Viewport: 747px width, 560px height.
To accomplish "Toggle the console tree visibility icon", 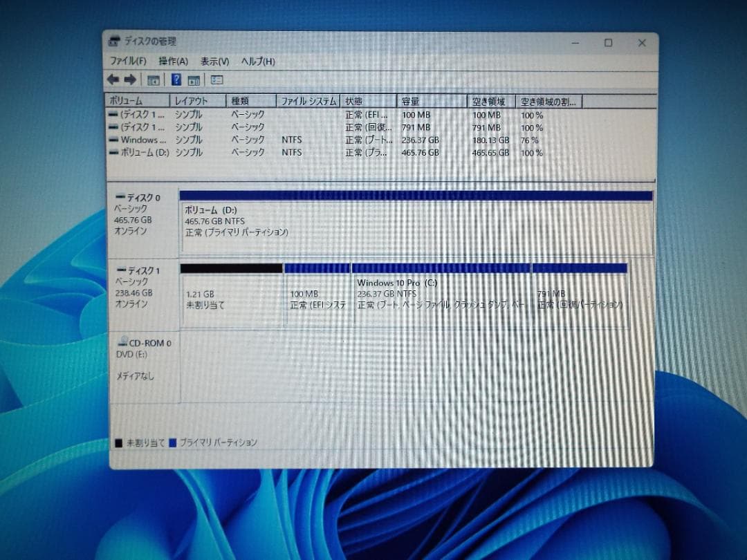I will coord(152,80).
